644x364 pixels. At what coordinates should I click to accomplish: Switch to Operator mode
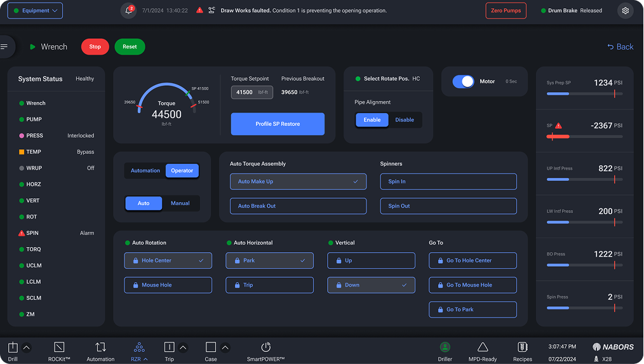pyautogui.click(x=182, y=170)
